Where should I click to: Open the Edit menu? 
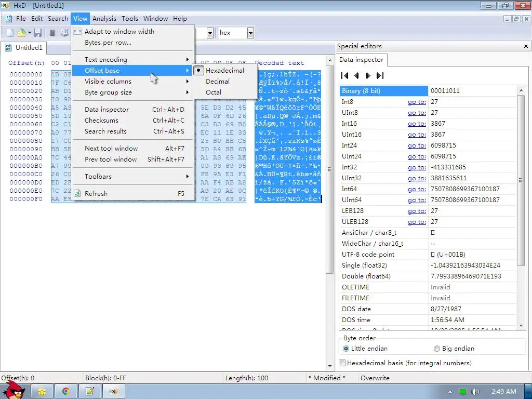[x=37, y=19]
